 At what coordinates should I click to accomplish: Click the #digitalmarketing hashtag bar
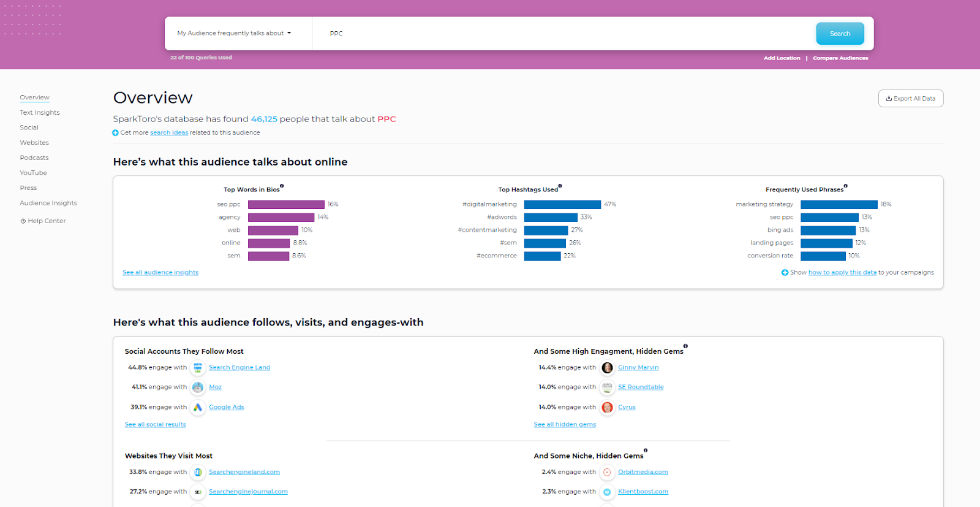[562, 205]
